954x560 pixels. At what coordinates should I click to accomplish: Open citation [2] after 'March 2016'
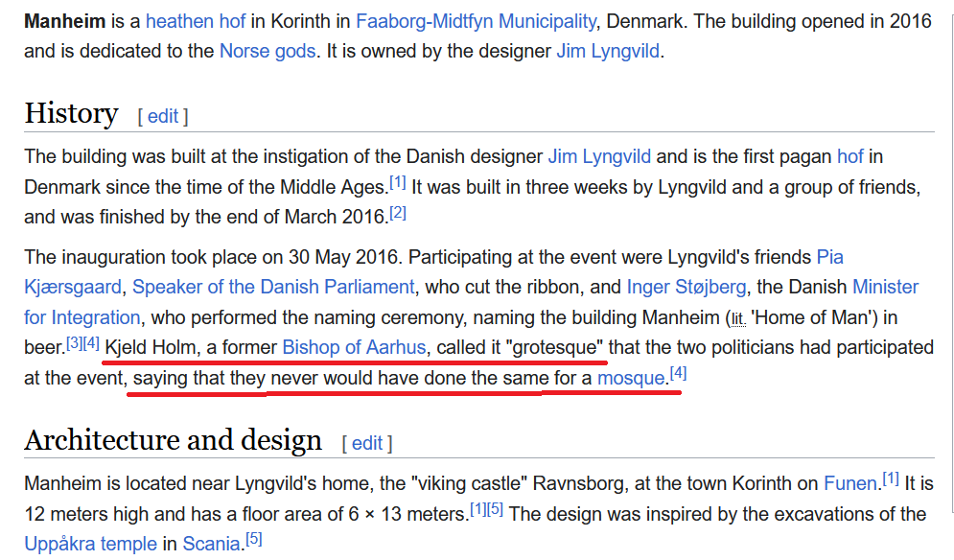click(x=398, y=213)
